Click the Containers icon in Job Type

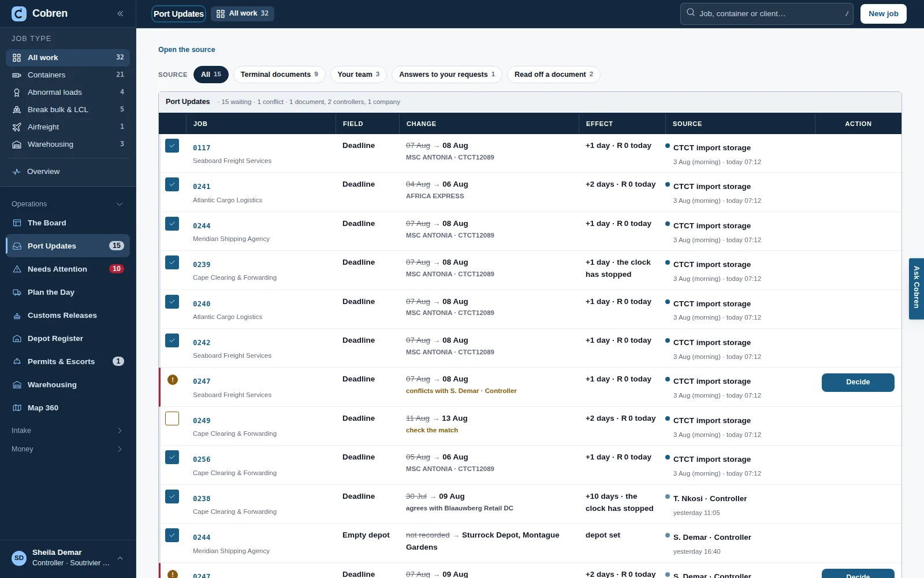point(17,75)
